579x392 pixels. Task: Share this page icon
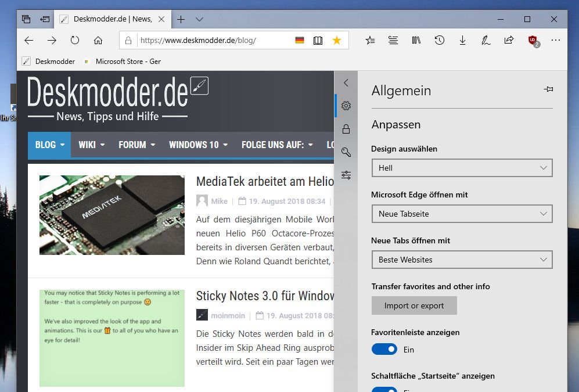coord(509,40)
